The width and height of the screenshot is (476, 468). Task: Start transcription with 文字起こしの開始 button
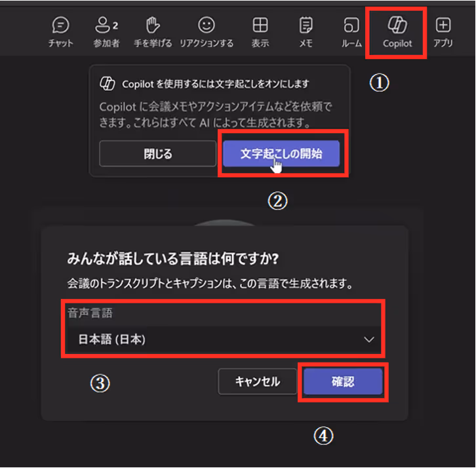click(x=281, y=153)
